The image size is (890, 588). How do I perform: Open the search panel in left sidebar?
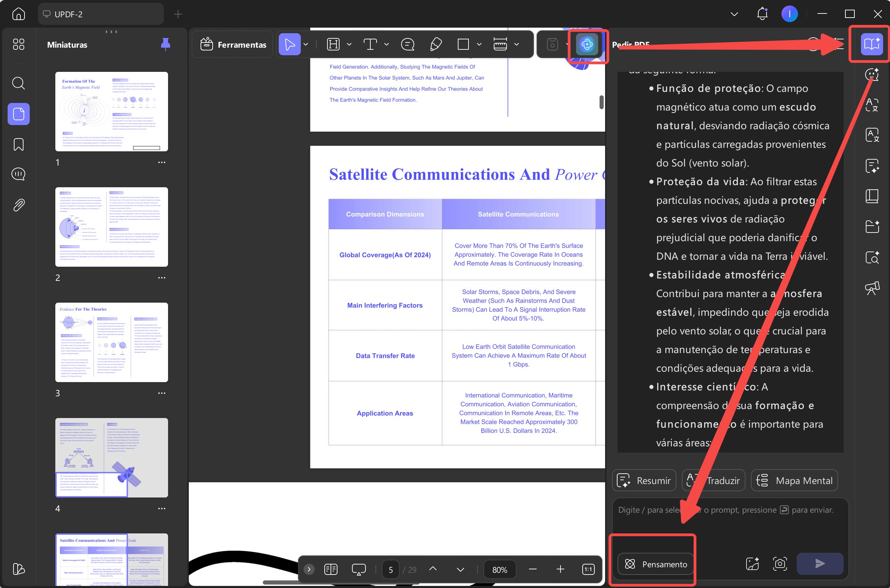18,83
